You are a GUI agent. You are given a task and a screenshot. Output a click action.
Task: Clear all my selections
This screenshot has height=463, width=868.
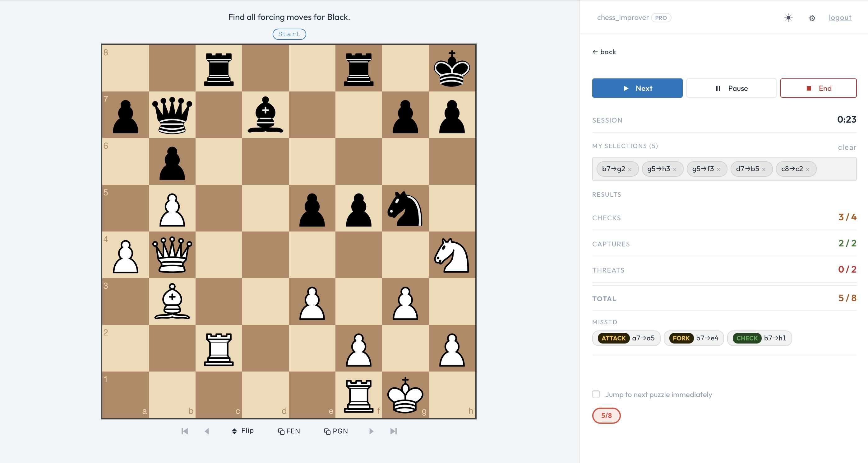click(847, 147)
